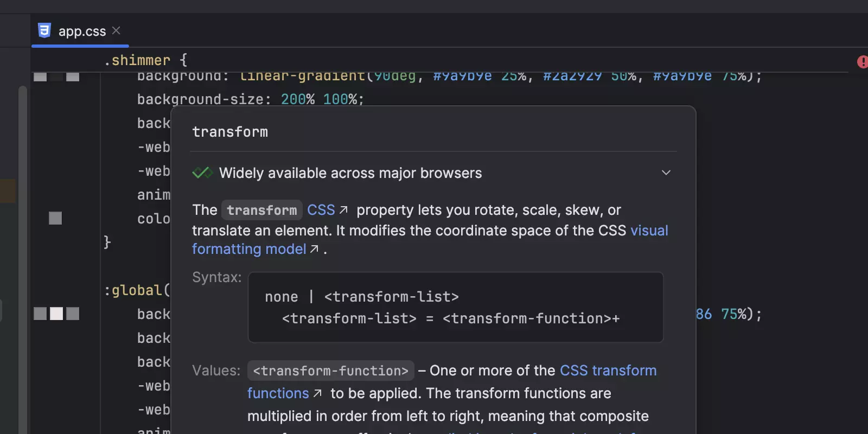Click the sticky '.shimmer {' header line
Screen dimensions: 868x434
click(x=145, y=60)
